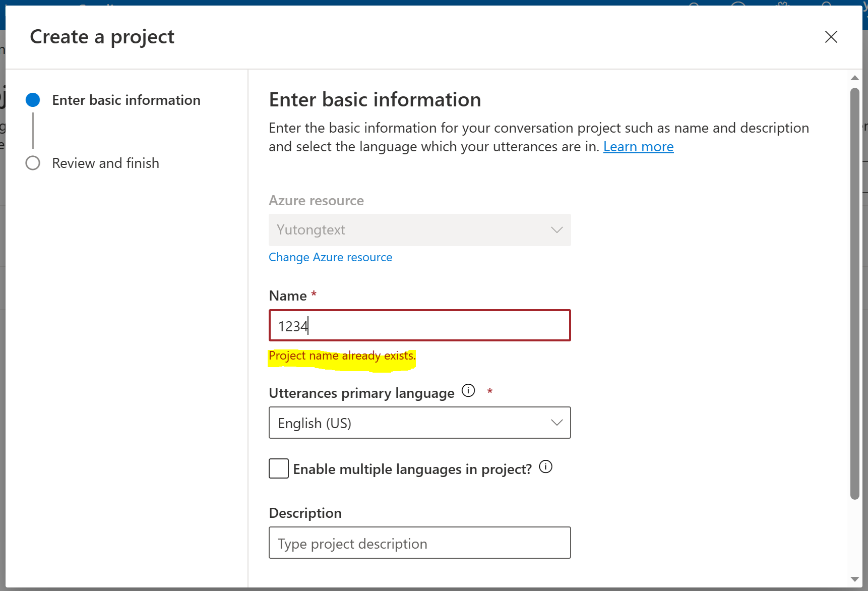Click the project description text box
868x591 pixels.
click(x=419, y=543)
